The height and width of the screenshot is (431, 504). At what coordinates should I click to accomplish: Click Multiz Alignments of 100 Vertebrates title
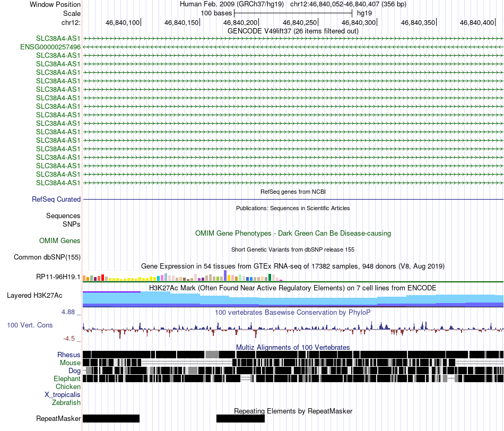[293, 347]
